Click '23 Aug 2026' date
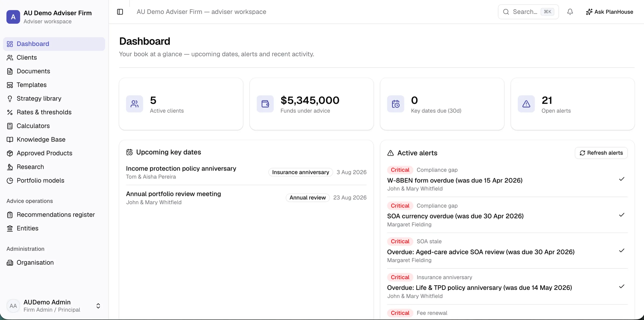This screenshot has height=320, width=644. [x=350, y=198]
